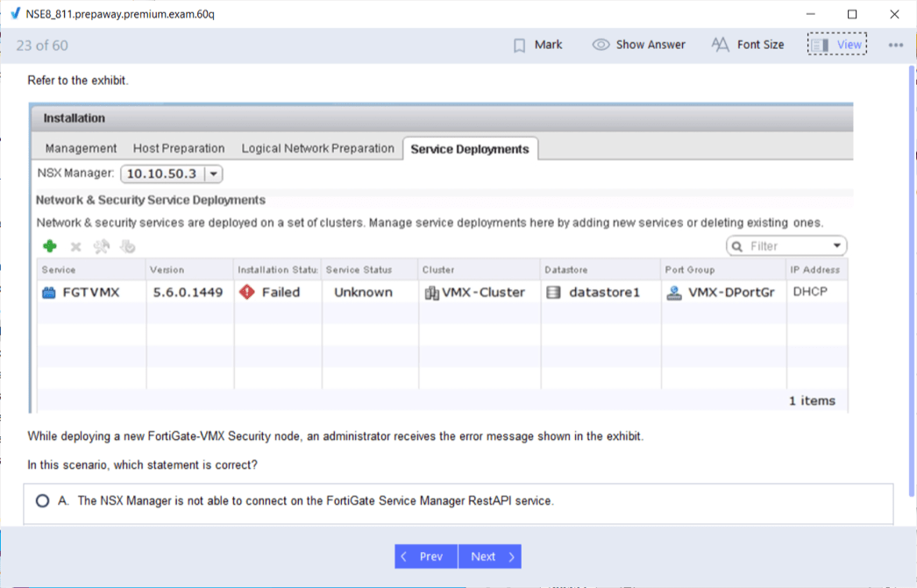Click inside the Filter search field
This screenshot has width=917, height=588.
tap(786, 246)
